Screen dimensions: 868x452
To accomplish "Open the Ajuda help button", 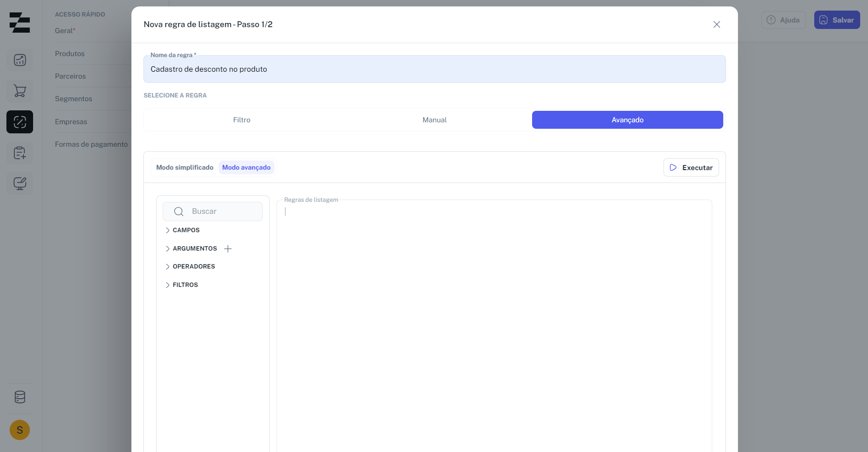I will click(x=783, y=20).
